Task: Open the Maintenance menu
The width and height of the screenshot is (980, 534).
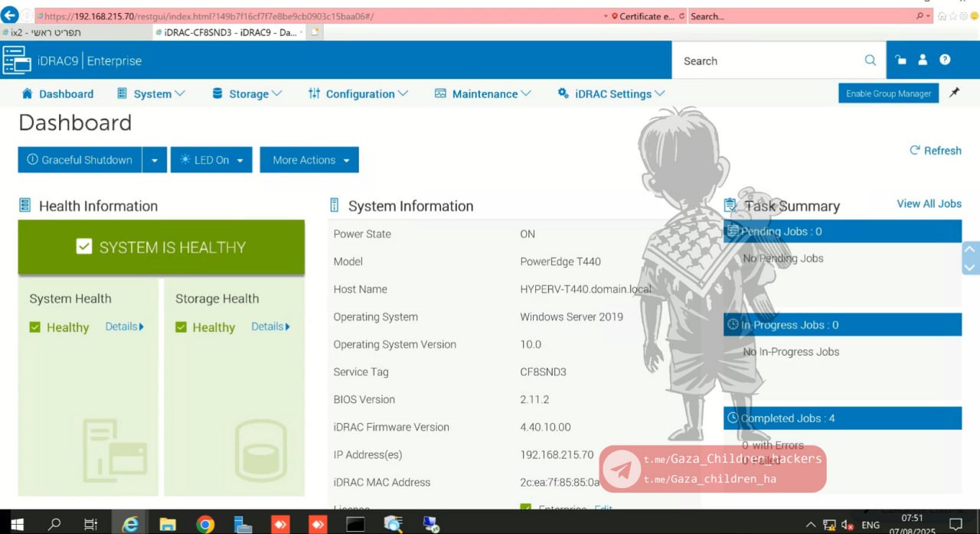Action: pyautogui.click(x=482, y=94)
